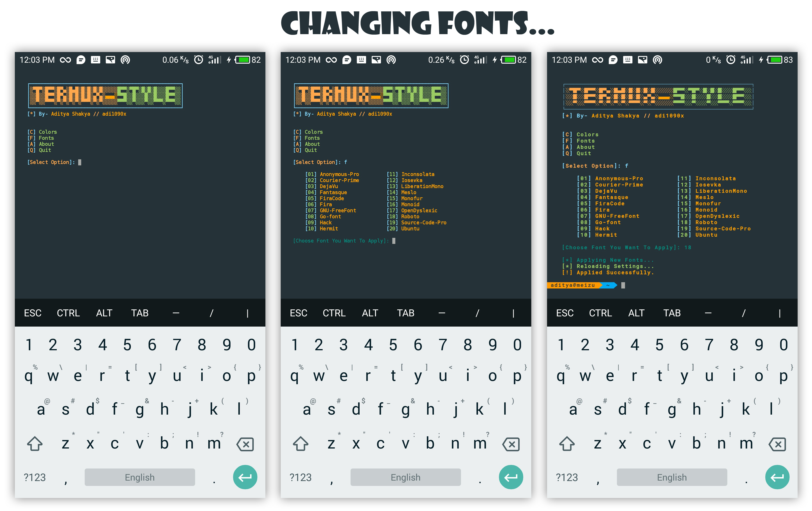Tap battery icon in left phone status bar
Screen dimensions: 812x511
[x=242, y=60]
